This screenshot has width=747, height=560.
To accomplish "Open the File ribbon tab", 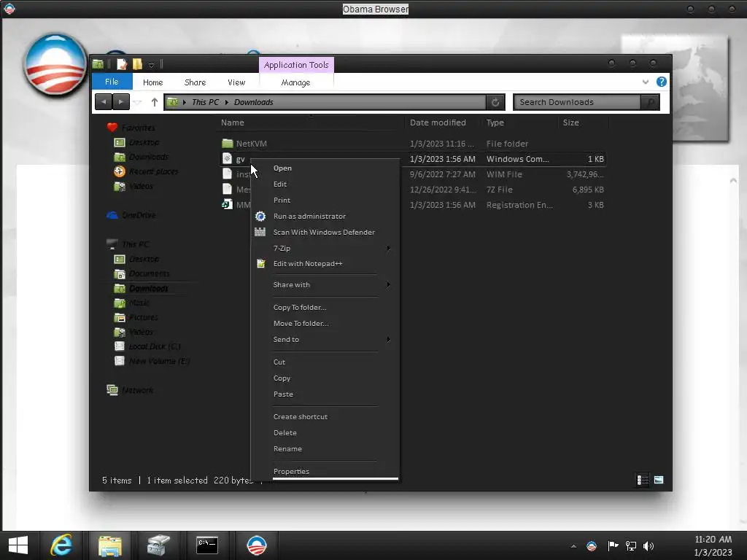I will click(112, 82).
